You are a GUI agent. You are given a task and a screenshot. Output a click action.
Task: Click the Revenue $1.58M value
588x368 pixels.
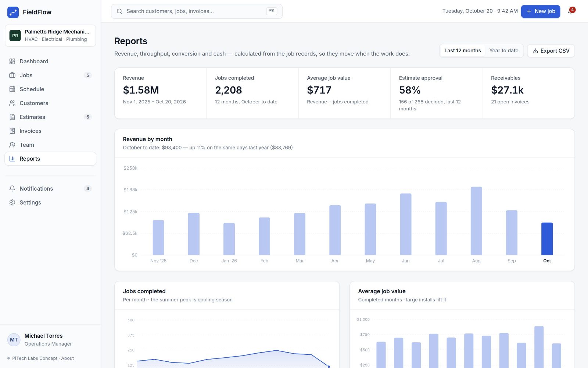tap(141, 90)
